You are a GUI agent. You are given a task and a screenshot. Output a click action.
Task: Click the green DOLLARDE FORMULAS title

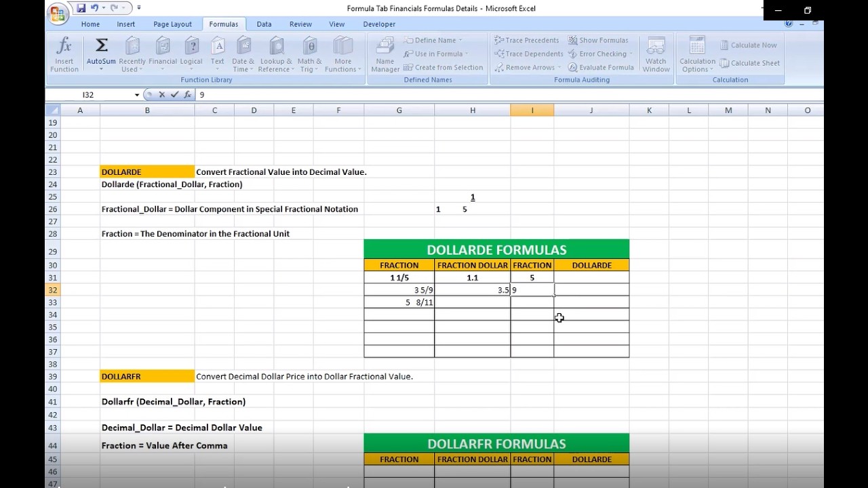(496, 249)
